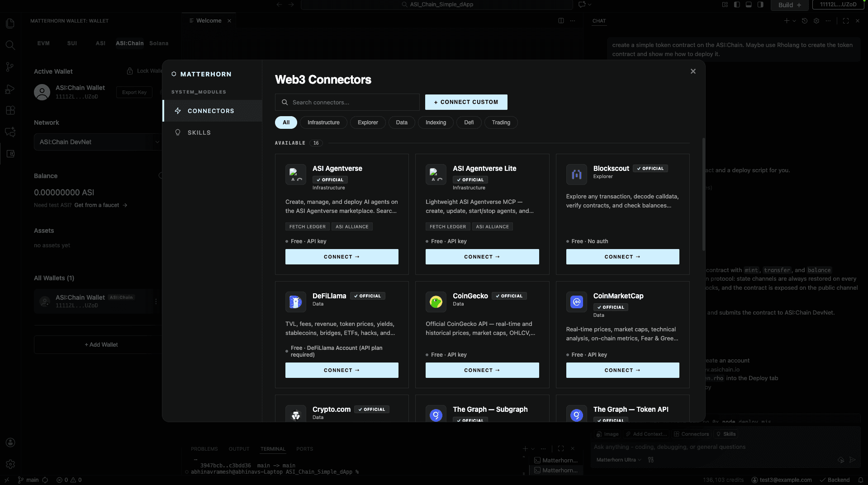Select the Defi filter chip
The height and width of the screenshot is (485, 868).
(469, 122)
